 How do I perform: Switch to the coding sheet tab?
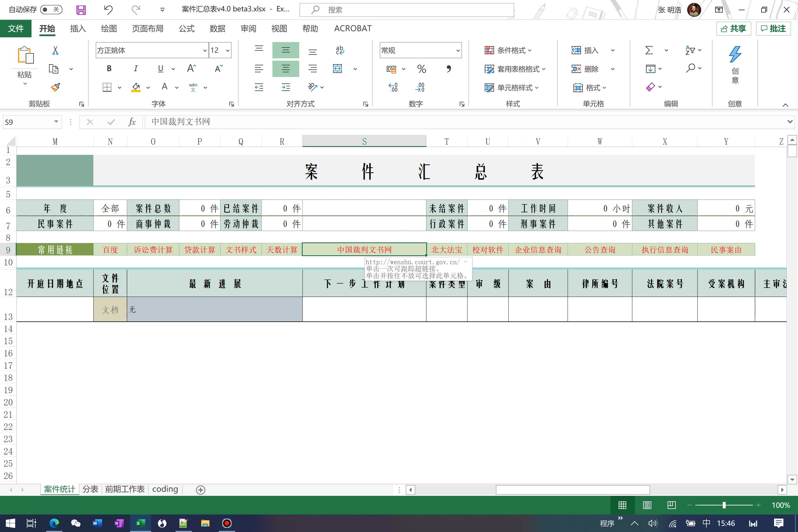pos(165,489)
